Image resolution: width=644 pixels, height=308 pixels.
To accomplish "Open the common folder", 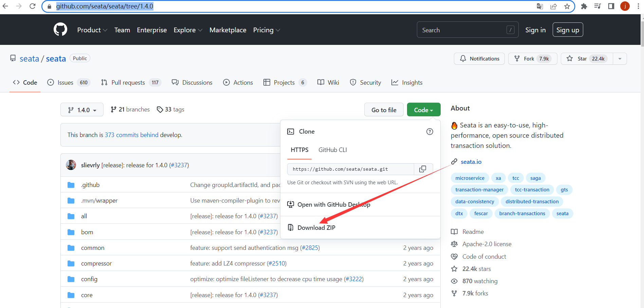I will 93,248.
